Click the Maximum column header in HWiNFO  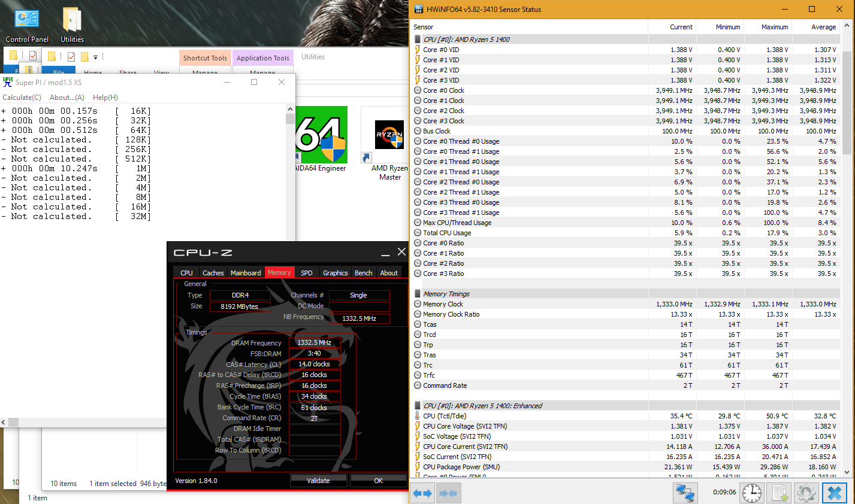click(x=768, y=27)
